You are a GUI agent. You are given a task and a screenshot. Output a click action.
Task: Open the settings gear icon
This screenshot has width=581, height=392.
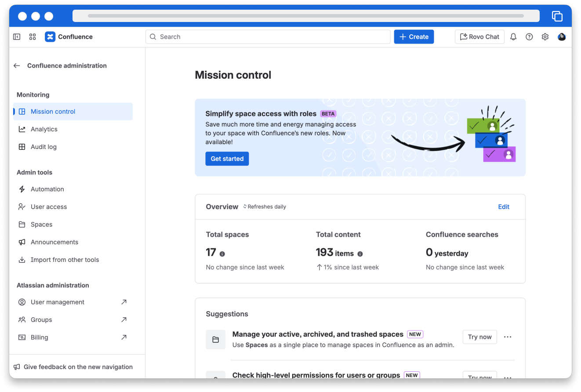[545, 37]
